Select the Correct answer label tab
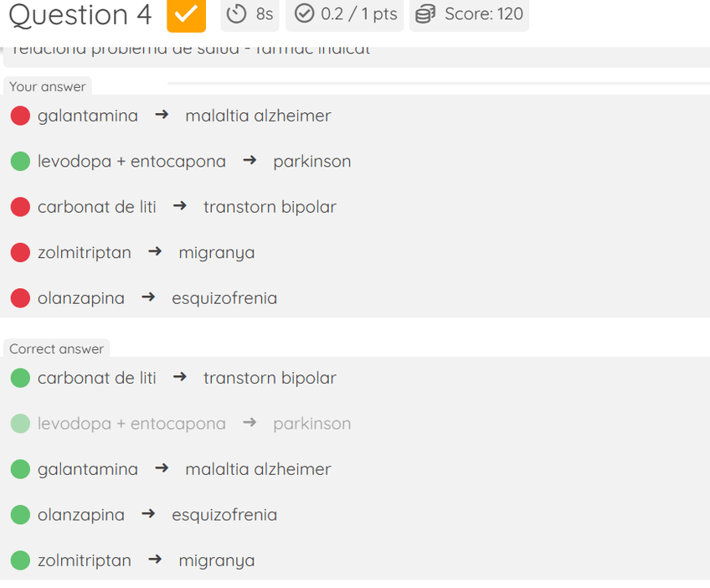Viewport: 710px width, 588px height. [56, 349]
